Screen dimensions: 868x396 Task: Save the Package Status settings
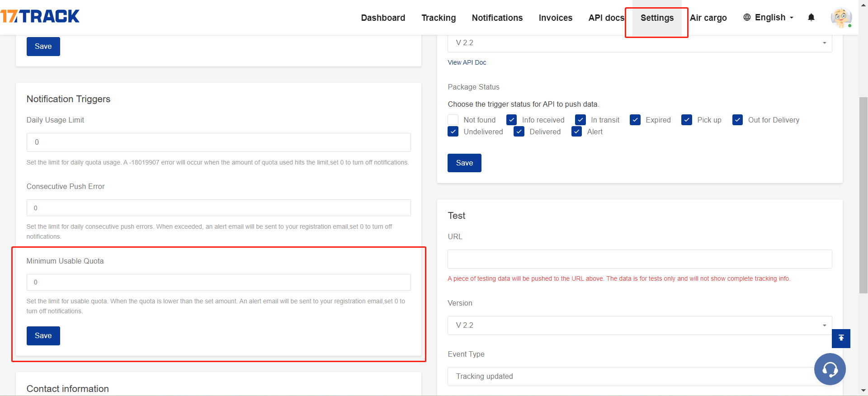point(464,163)
